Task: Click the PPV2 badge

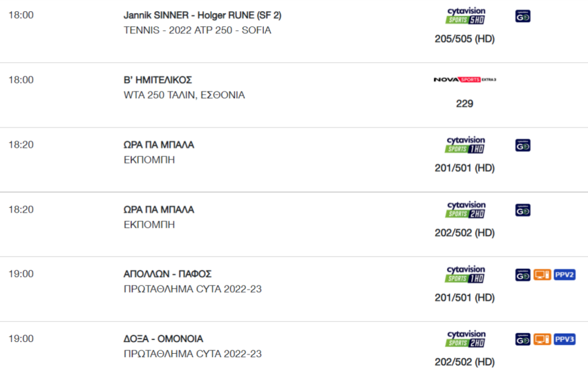Action: click(564, 275)
